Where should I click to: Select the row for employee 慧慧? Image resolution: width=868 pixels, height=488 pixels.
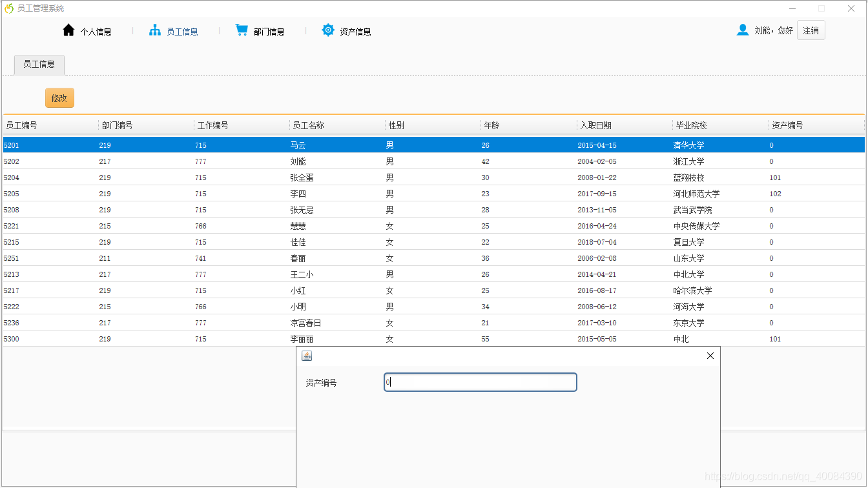433,226
